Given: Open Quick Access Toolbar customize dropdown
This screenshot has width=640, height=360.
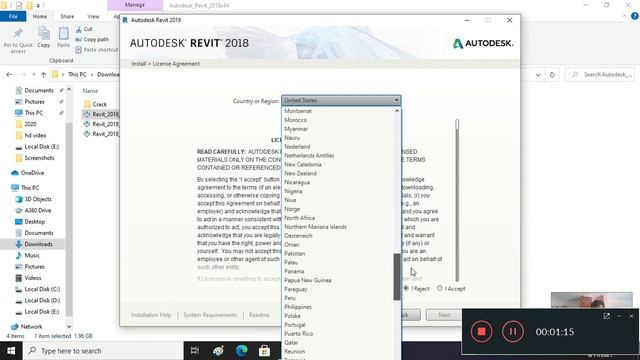Looking at the screenshot, I should (x=38, y=5).
